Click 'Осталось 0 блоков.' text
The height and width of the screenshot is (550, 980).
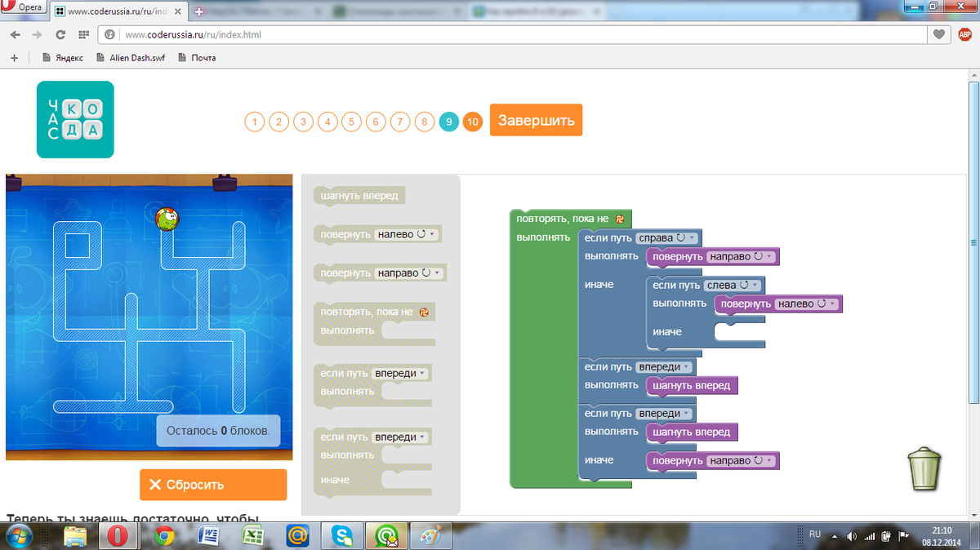(x=218, y=430)
